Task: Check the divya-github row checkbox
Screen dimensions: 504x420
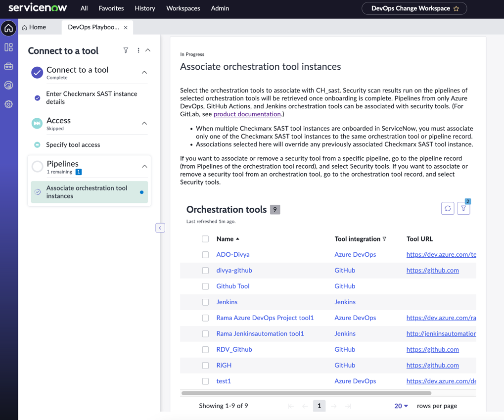Action: pos(205,271)
